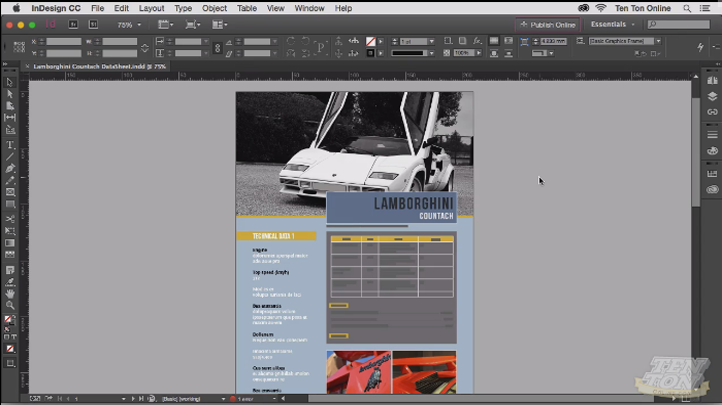Go to Adobe Stock button
Screen dimensions: 722x405
(93, 24)
